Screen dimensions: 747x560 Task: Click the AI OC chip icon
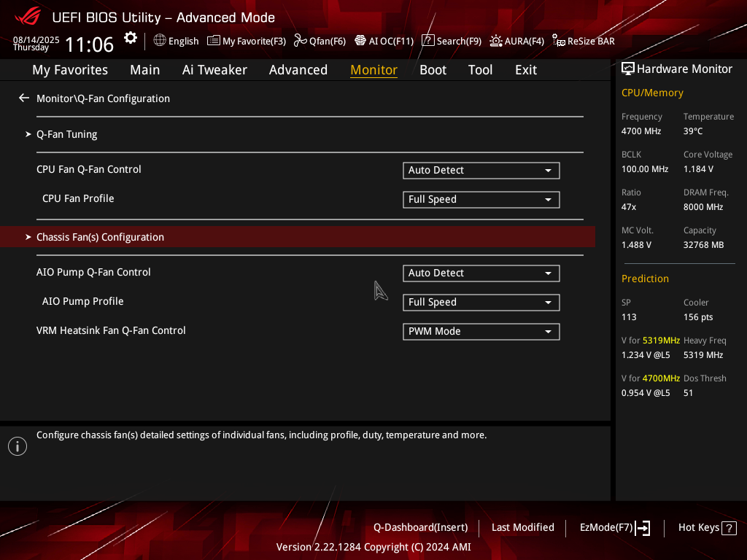click(360, 41)
